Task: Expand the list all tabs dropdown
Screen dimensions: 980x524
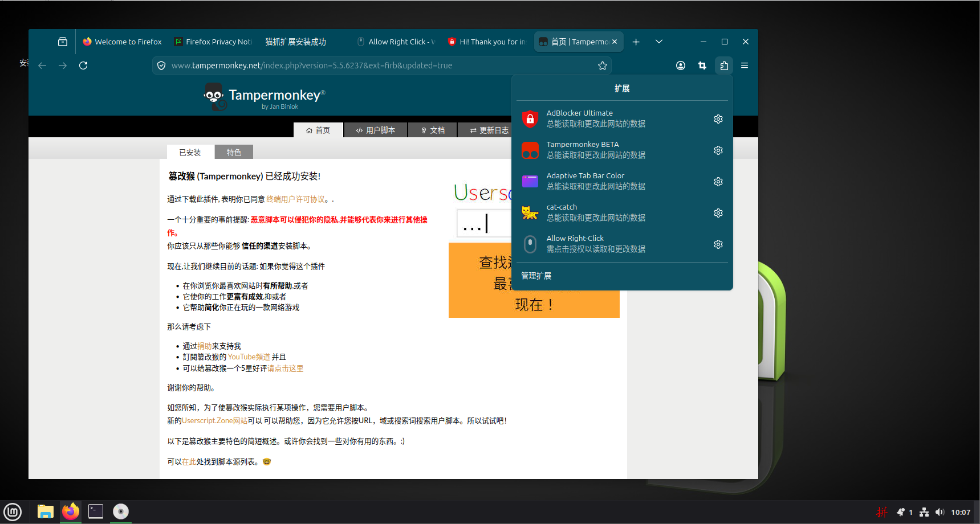Action: coord(659,42)
